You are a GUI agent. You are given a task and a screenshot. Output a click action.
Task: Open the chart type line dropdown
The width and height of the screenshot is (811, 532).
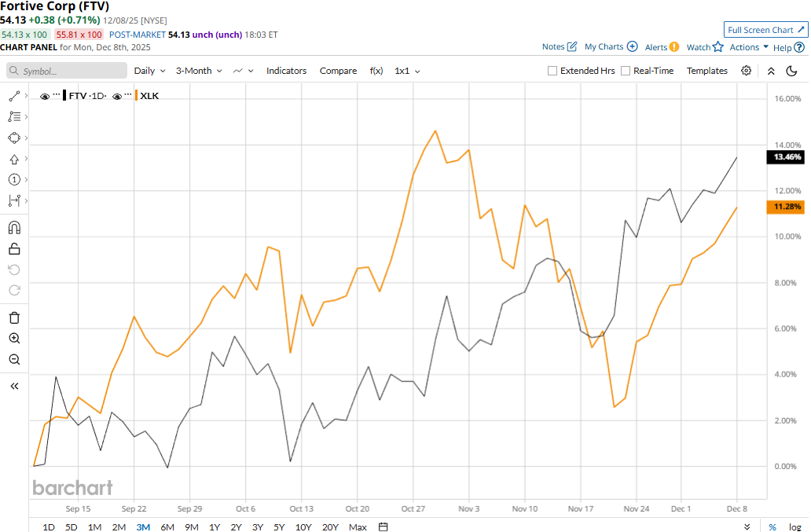[243, 71]
